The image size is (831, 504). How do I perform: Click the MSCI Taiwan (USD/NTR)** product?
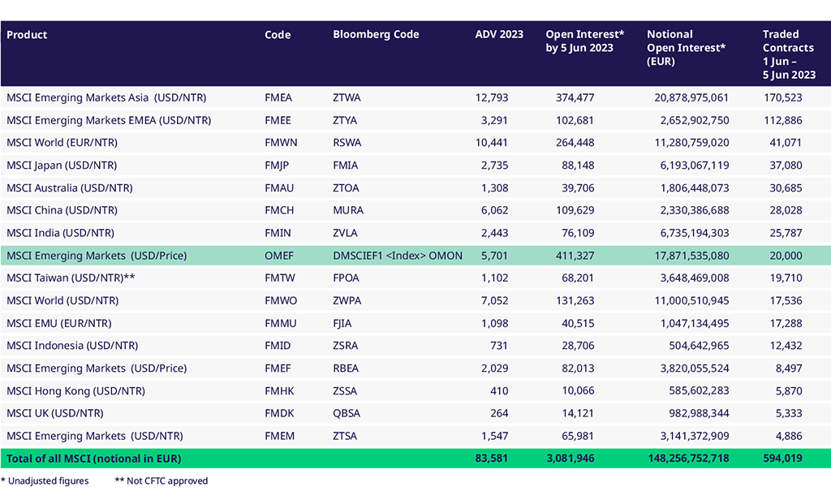point(70,278)
